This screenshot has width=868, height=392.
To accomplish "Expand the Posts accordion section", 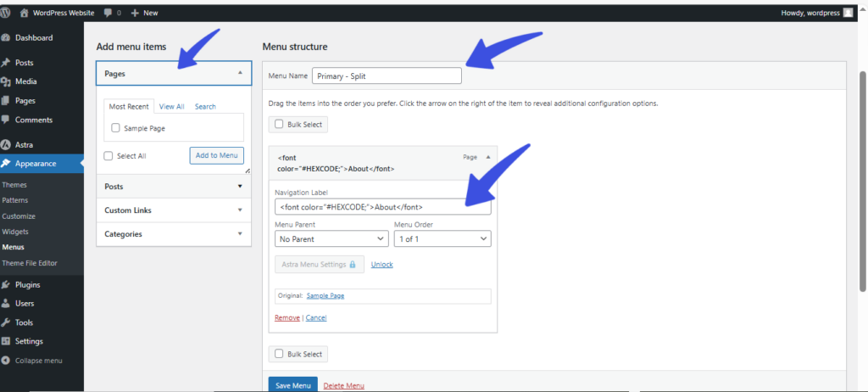I will click(x=174, y=187).
